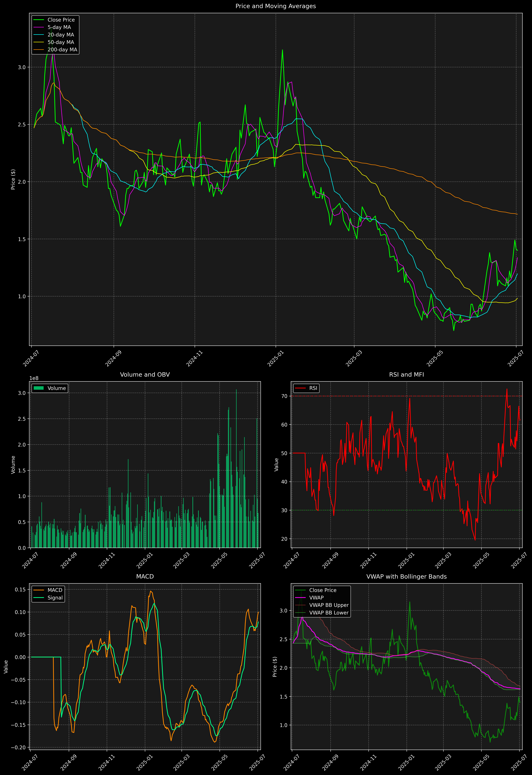Click the 'Price ($)' y-axis label of VWAP chart
This screenshot has height=775, width=532.
tap(275, 667)
